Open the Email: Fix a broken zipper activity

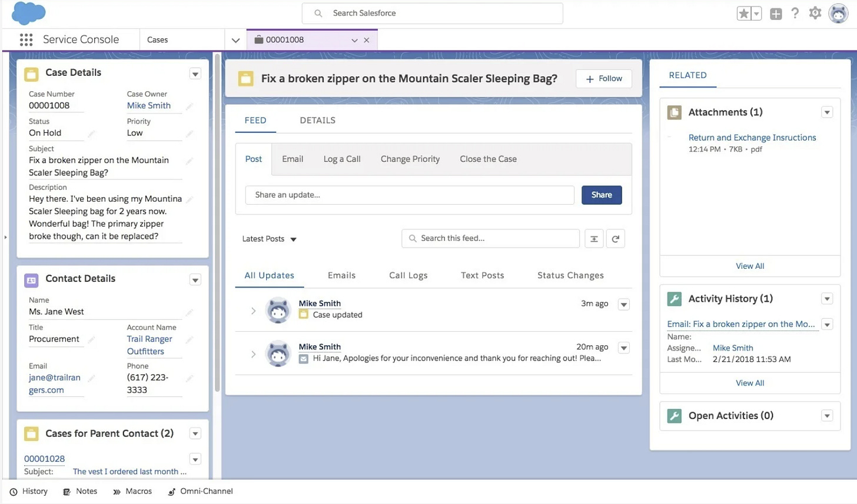741,324
